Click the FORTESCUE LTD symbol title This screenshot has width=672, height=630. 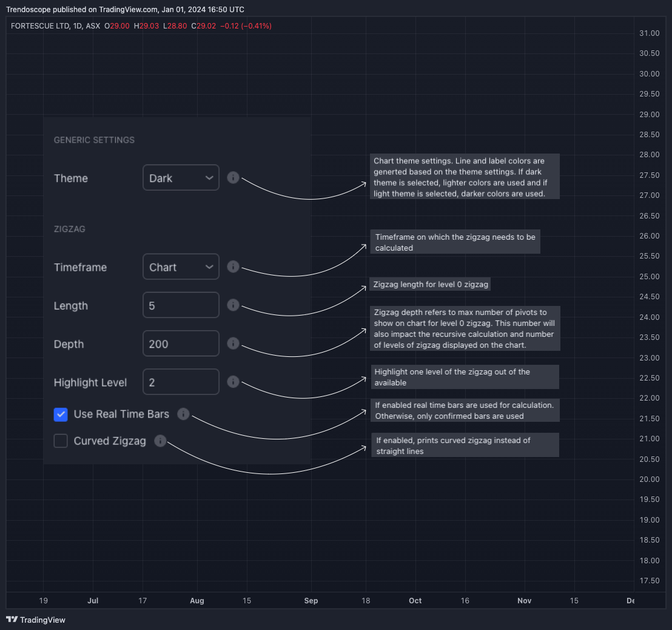point(40,25)
